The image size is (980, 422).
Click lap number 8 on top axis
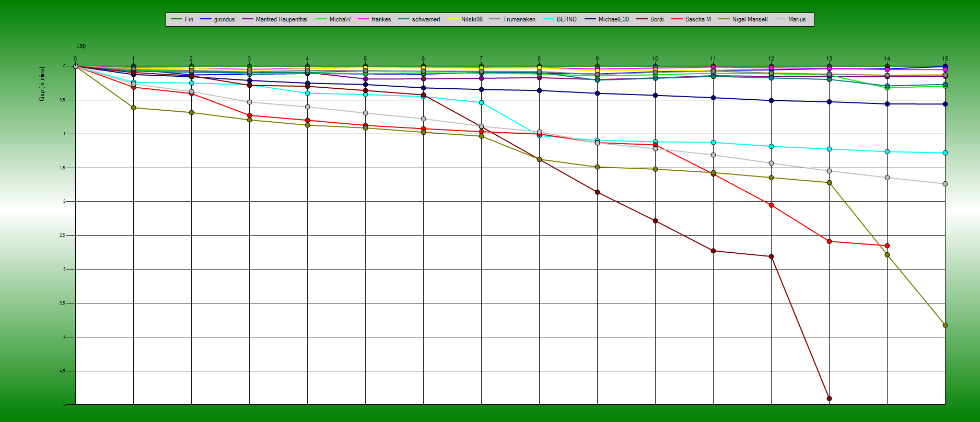(539, 59)
